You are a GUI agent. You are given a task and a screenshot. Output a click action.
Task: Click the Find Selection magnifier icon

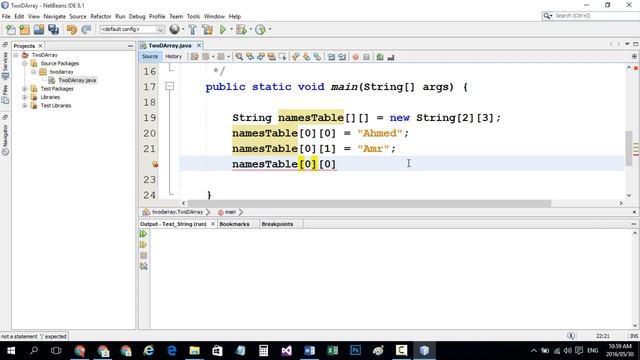click(x=239, y=57)
